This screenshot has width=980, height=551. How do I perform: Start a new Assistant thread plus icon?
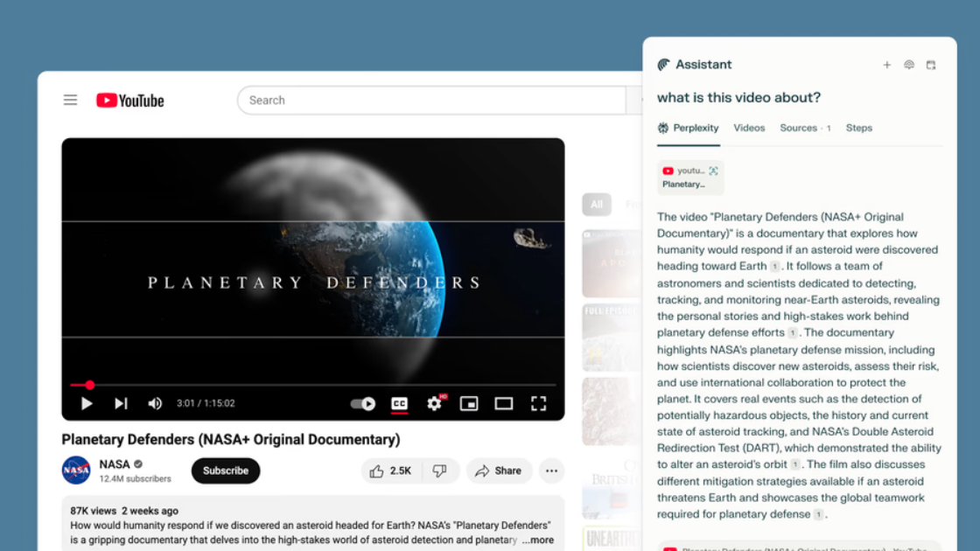tap(887, 65)
